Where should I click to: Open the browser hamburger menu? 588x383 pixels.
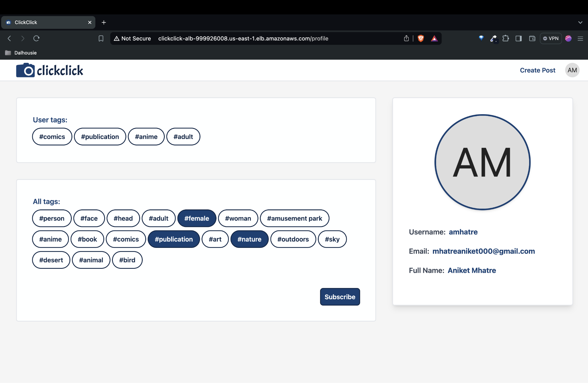580,38
